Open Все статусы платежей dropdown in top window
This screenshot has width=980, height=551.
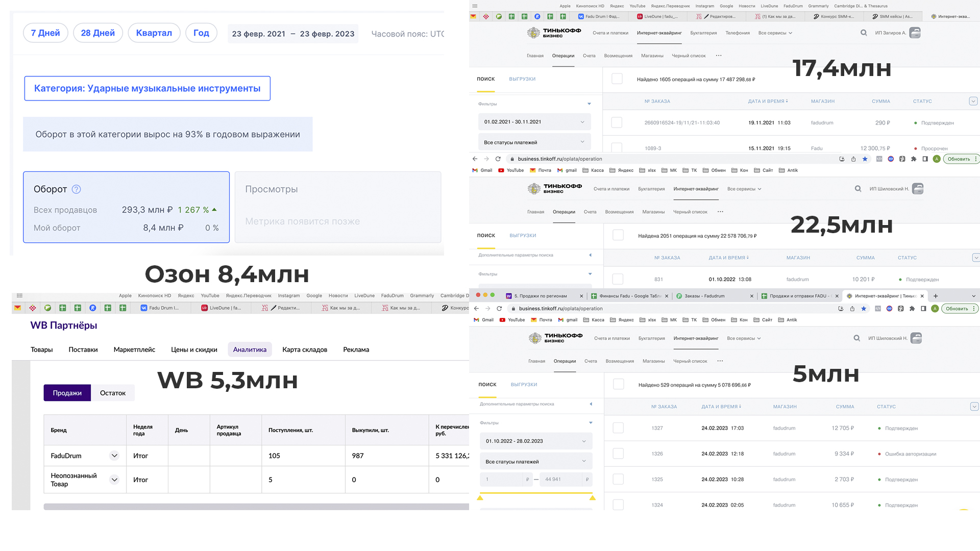coord(534,142)
